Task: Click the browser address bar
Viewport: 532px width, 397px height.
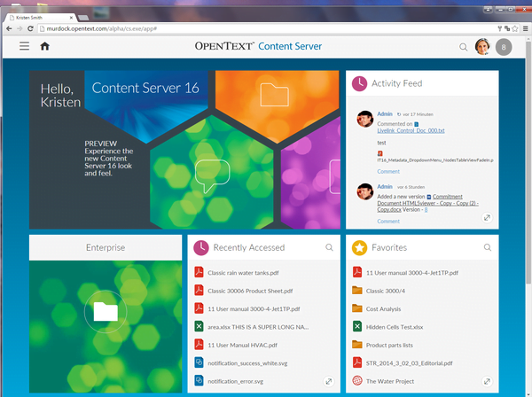Action: click(268, 29)
